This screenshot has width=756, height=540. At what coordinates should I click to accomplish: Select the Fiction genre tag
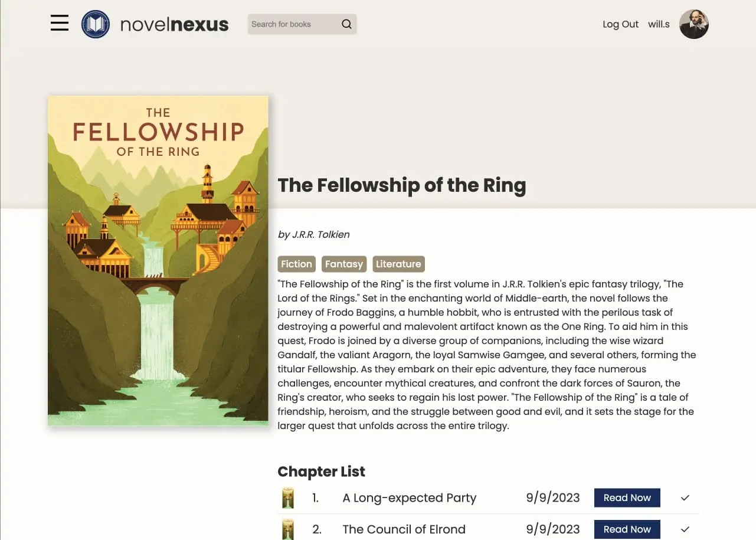pyautogui.click(x=296, y=264)
